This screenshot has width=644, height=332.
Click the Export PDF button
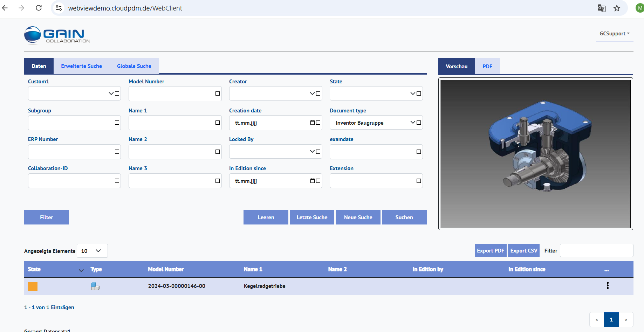(x=491, y=250)
